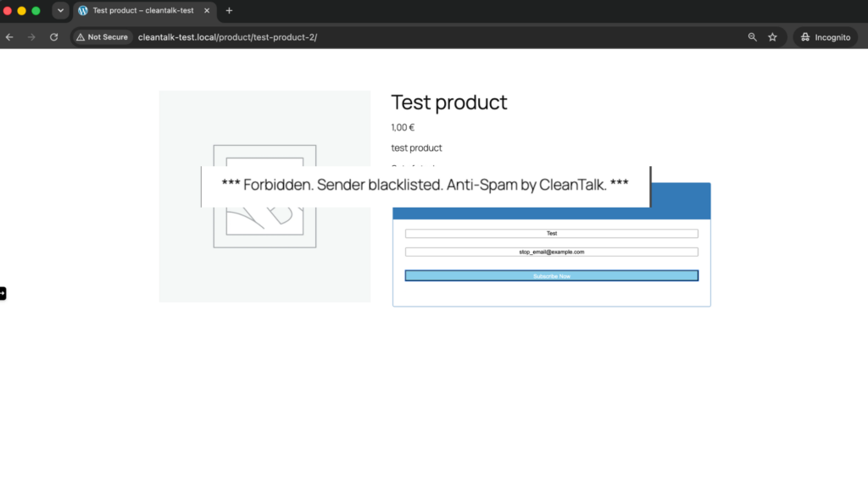Viewport: 868px width, 488px height.
Task: Click the Test product heading
Action: (449, 103)
